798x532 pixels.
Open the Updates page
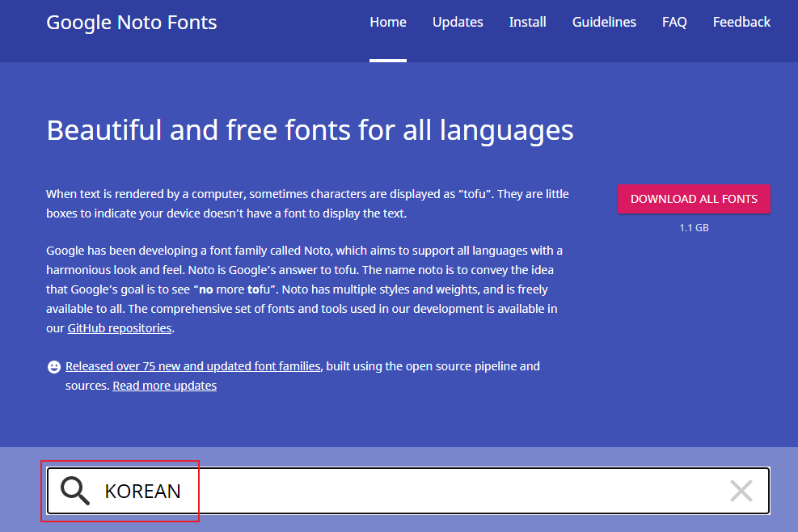pyautogui.click(x=458, y=22)
